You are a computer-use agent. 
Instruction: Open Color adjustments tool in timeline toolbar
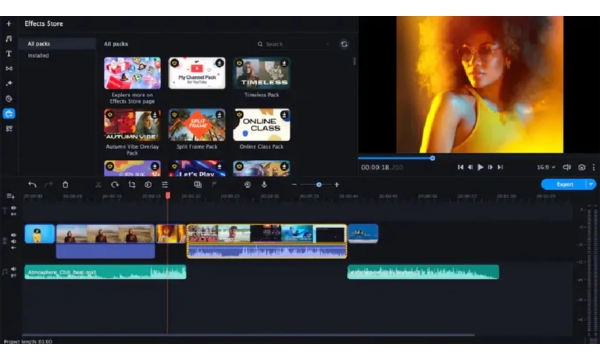(x=148, y=185)
